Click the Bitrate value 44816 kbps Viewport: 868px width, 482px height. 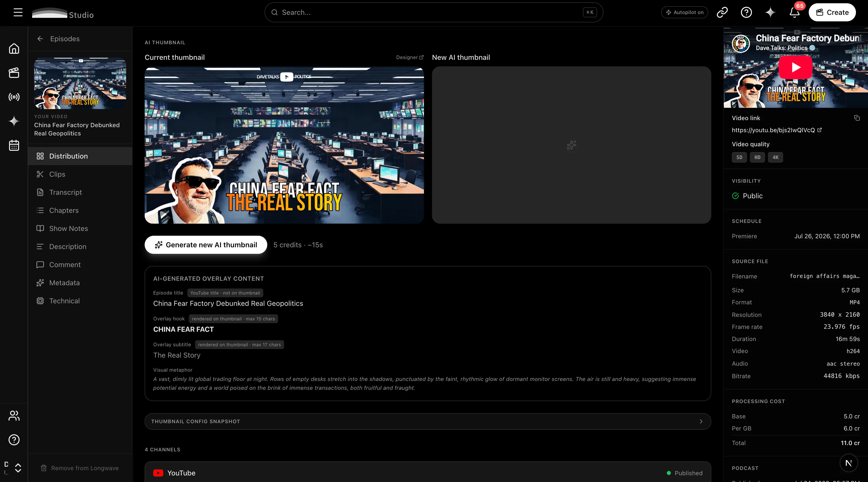point(841,376)
